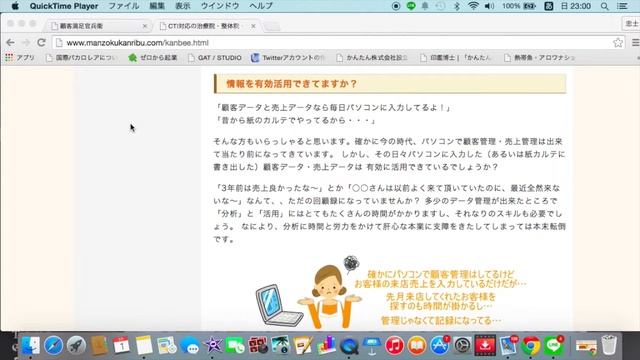Click the heading 情報を有効活用できてますか？
This screenshot has width=640, height=360.
(x=291, y=84)
